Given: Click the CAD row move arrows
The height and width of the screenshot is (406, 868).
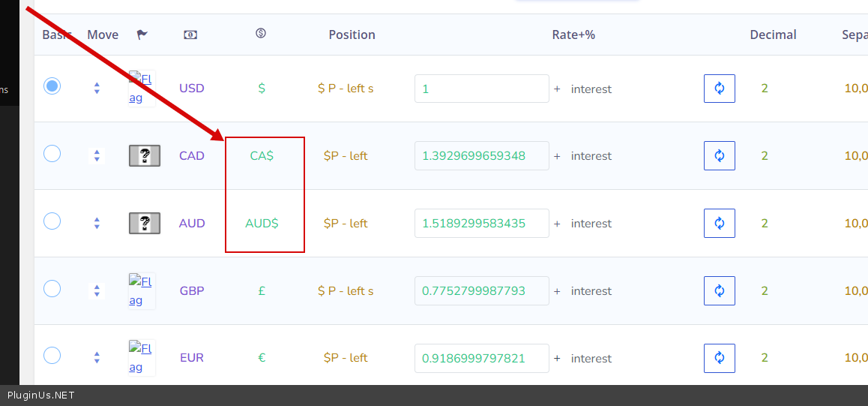Looking at the screenshot, I should 97,156.
